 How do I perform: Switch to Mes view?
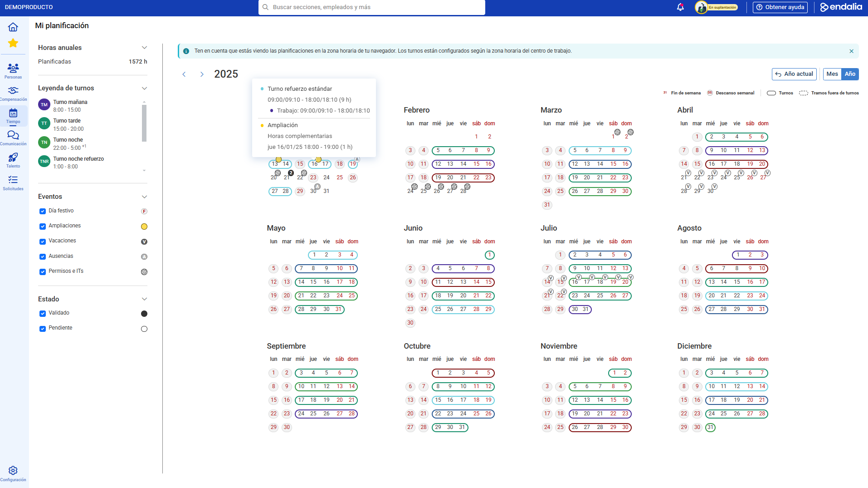point(832,74)
